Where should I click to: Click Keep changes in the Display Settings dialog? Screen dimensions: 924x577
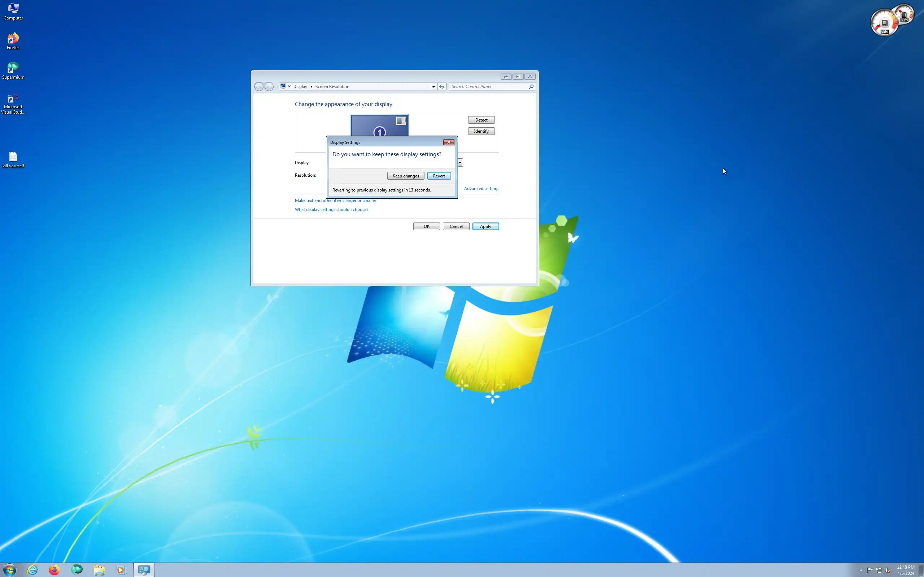[x=405, y=176]
